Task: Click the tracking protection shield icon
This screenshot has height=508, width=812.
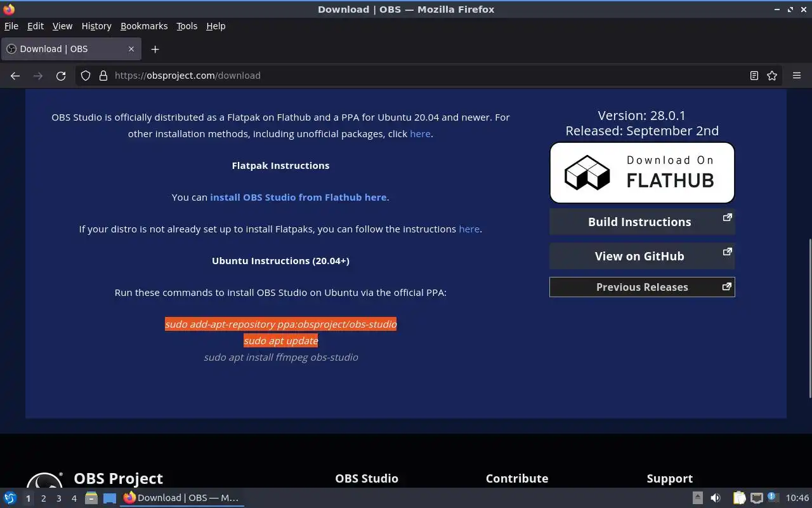Action: 86,76
